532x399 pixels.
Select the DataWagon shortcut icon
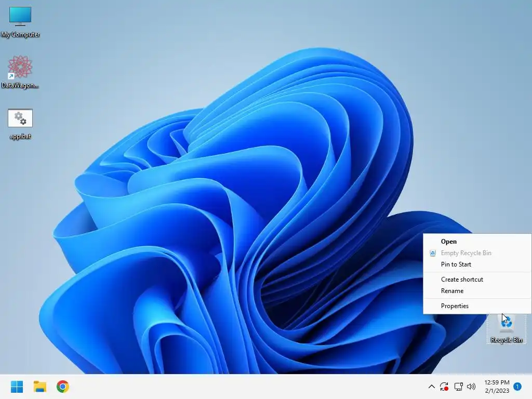coord(20,72)
